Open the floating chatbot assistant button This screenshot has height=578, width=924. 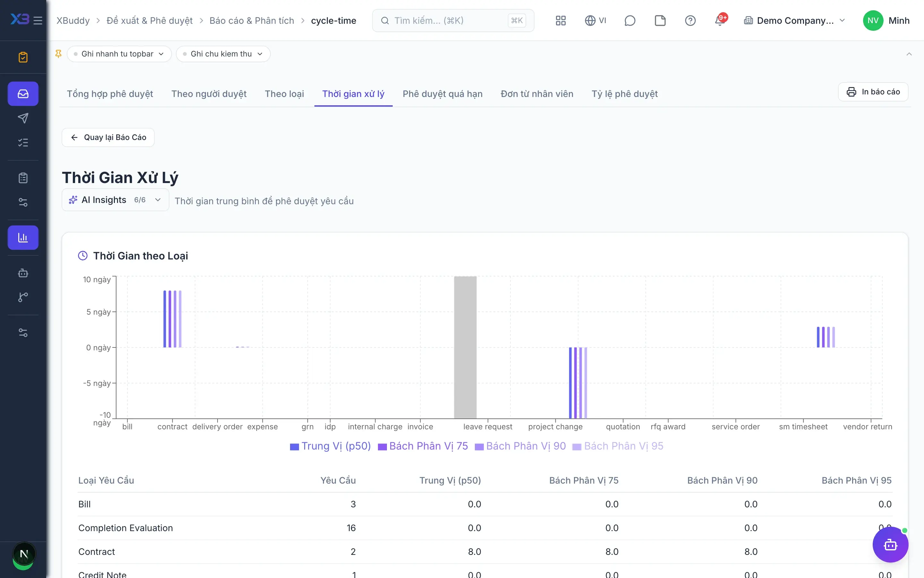click(x=890, y=544)
